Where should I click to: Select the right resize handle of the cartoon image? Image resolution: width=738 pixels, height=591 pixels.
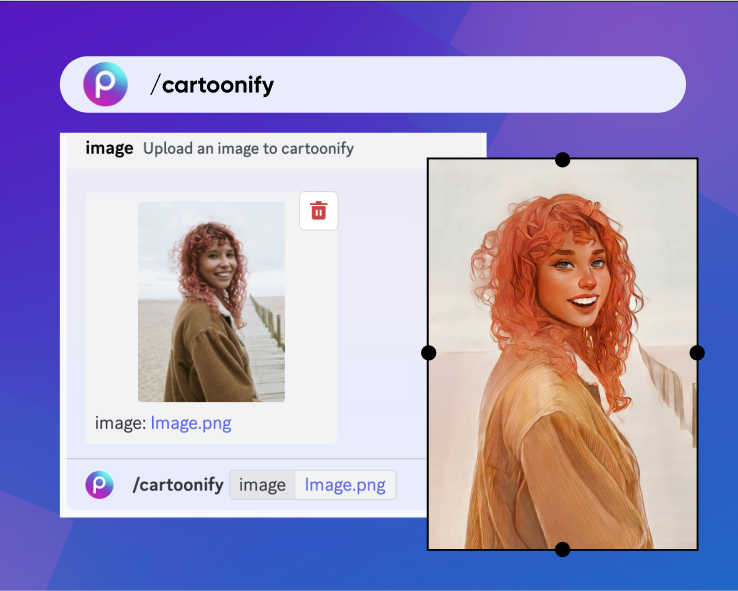[x=697, y=353]
